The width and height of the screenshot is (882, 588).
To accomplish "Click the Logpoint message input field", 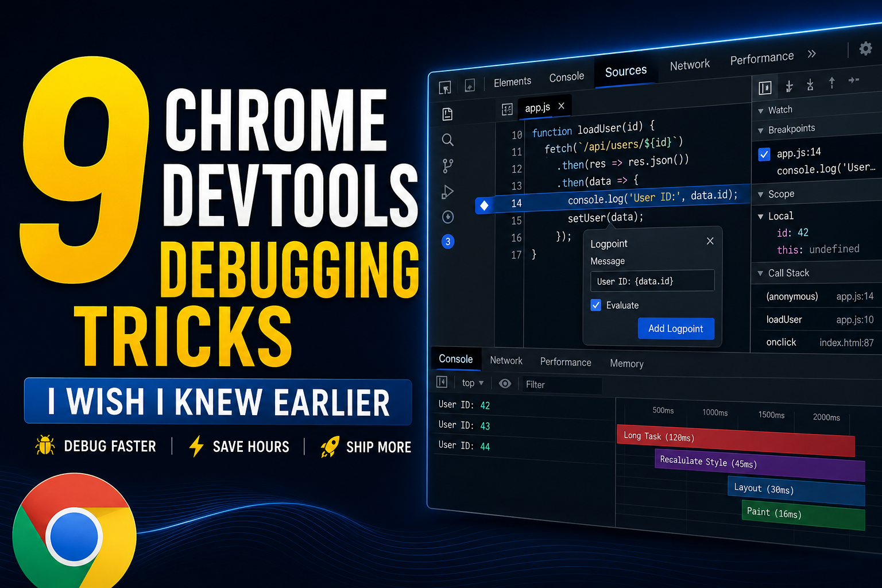I will pyautogui.click(x=652, y=281).
